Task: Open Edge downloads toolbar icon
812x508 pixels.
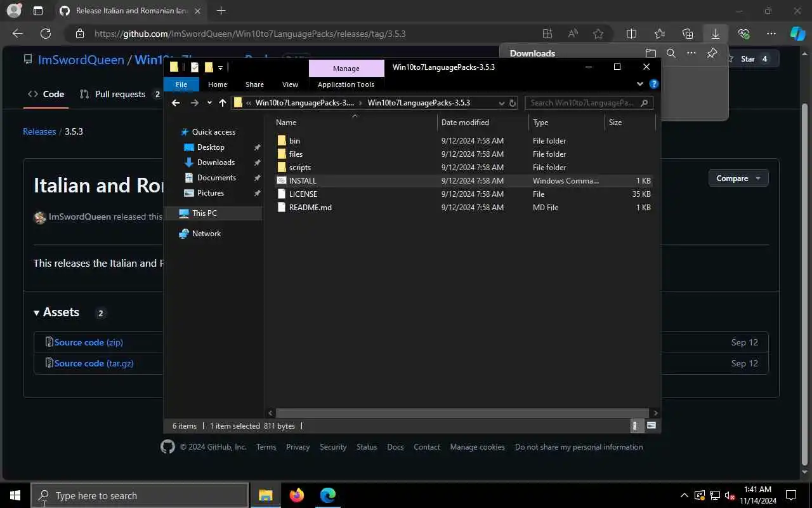Action: (716, 34)
